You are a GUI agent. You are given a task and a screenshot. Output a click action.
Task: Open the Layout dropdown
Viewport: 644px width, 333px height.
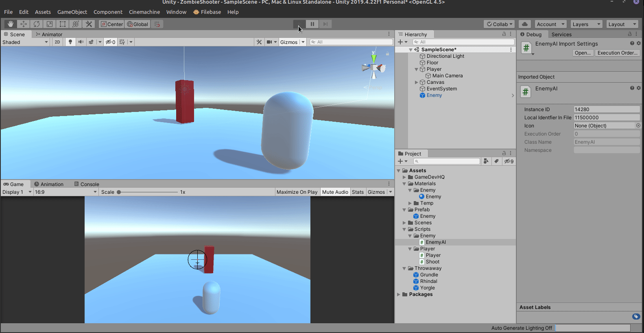click(x=622, y=24)
